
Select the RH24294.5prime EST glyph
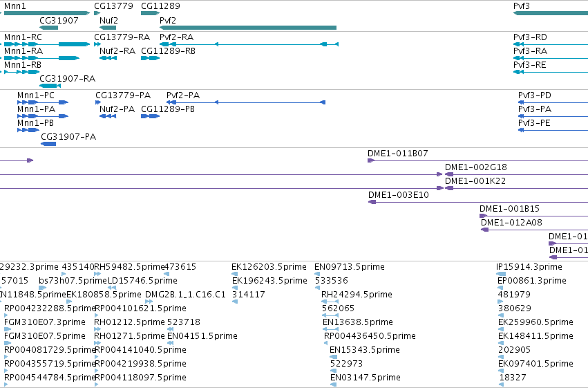click(330, 302)
